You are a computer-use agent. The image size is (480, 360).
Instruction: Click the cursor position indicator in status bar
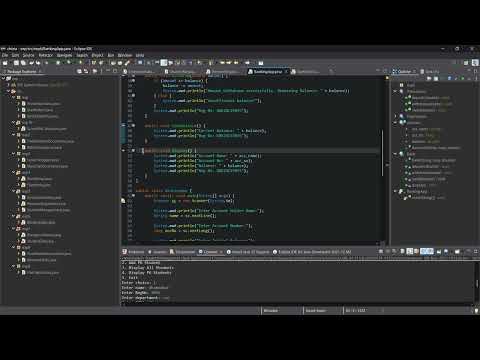(x=355, y=311)
